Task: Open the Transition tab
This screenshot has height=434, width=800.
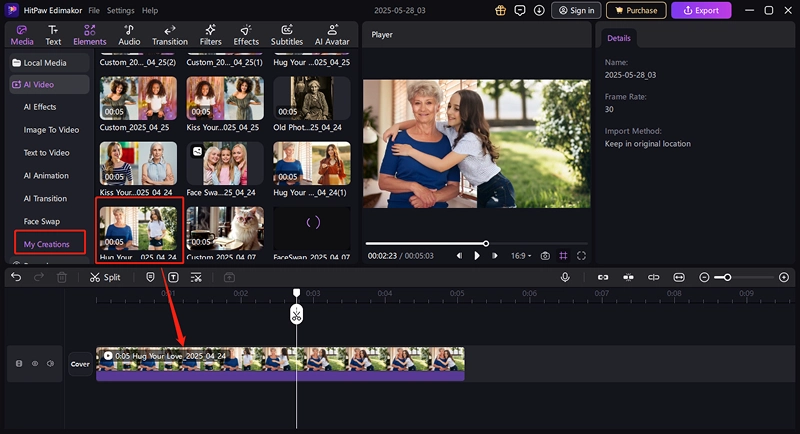Action: [170, 35]
